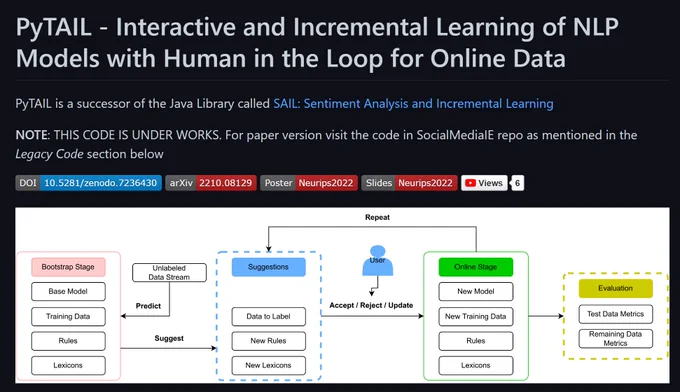This screenshot has width=680, height=392.
Task: Click the views count number 6
Action: [x=517, y=183]
